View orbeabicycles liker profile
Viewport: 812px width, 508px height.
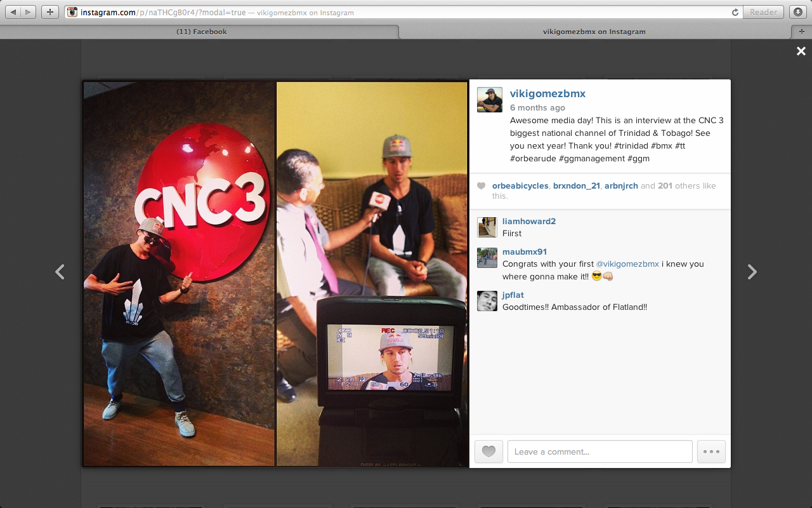(520, 186)
